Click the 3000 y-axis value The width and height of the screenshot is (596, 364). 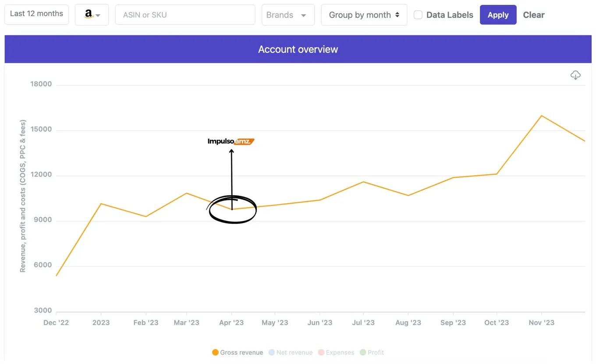coord(43,311)
